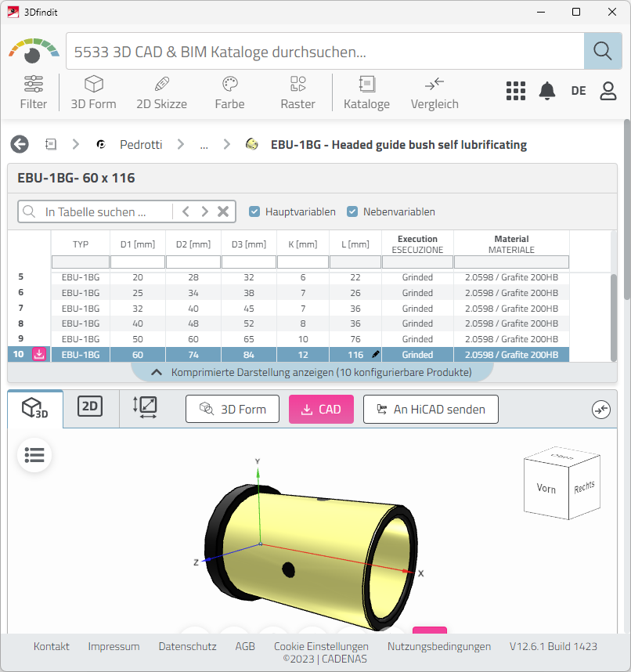Open the Impressum footer link
The image size is (631, 672).
[x=114, y=646]
